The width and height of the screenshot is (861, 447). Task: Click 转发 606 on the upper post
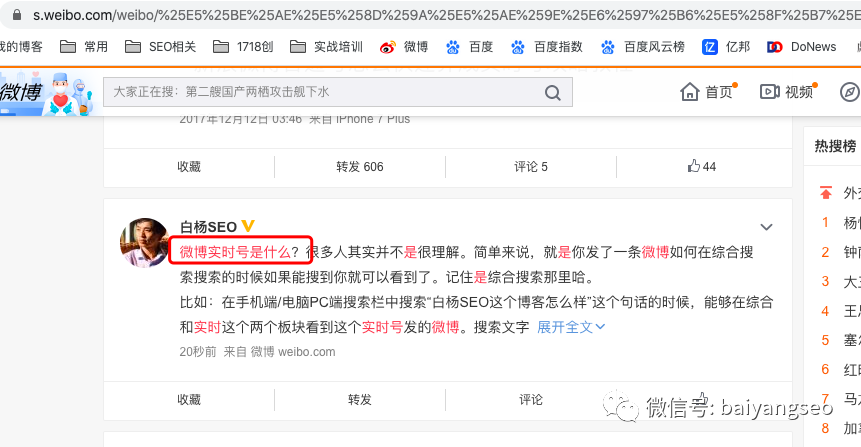point(359,167)
